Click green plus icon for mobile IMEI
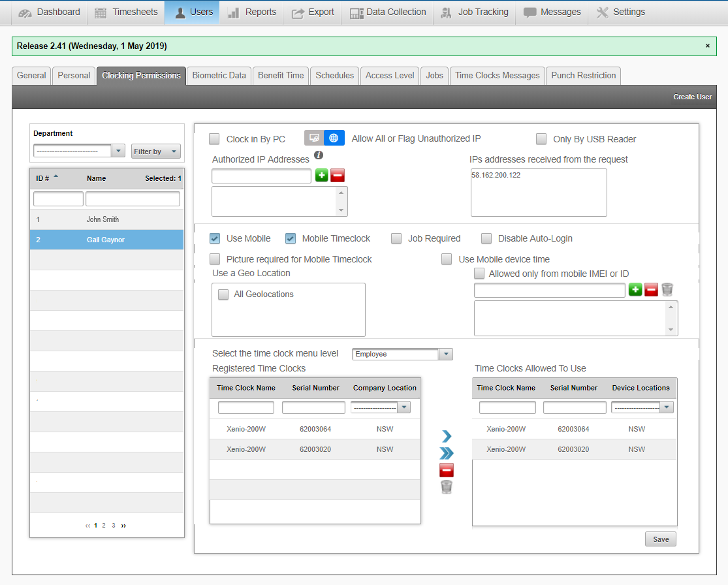The image size is (728, 585). (635, 290)
